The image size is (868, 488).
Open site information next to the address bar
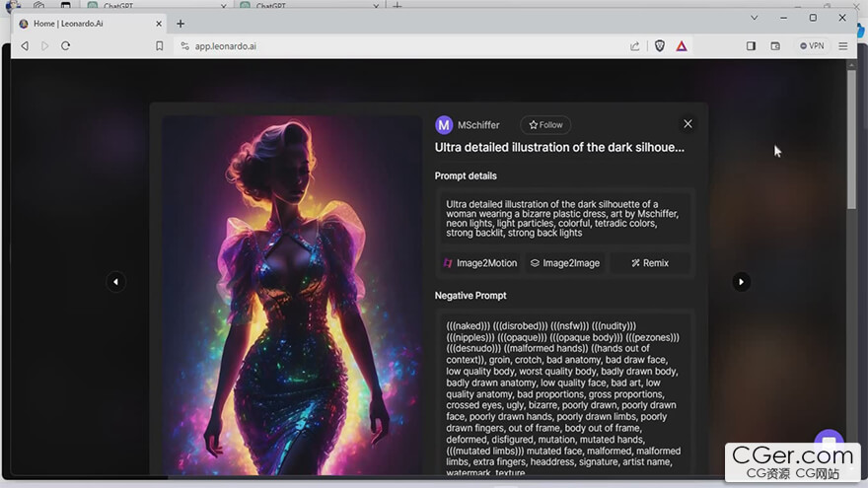pos(184,46)
